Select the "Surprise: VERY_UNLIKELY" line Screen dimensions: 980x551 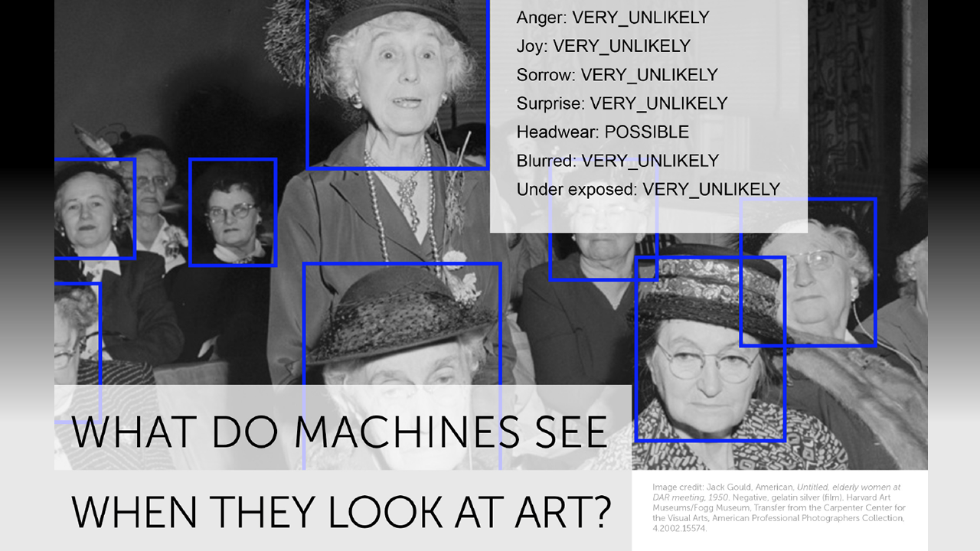(x=622, y=103)
